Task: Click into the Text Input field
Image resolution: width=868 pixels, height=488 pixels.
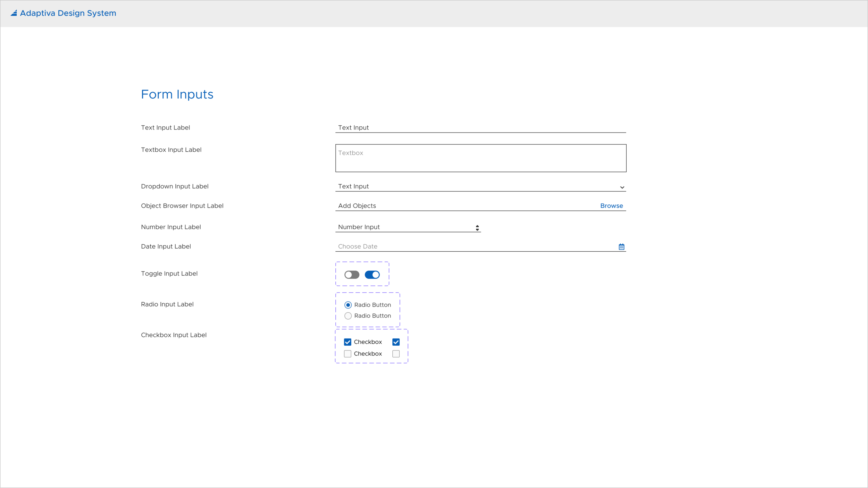Action: coord(417,127)
